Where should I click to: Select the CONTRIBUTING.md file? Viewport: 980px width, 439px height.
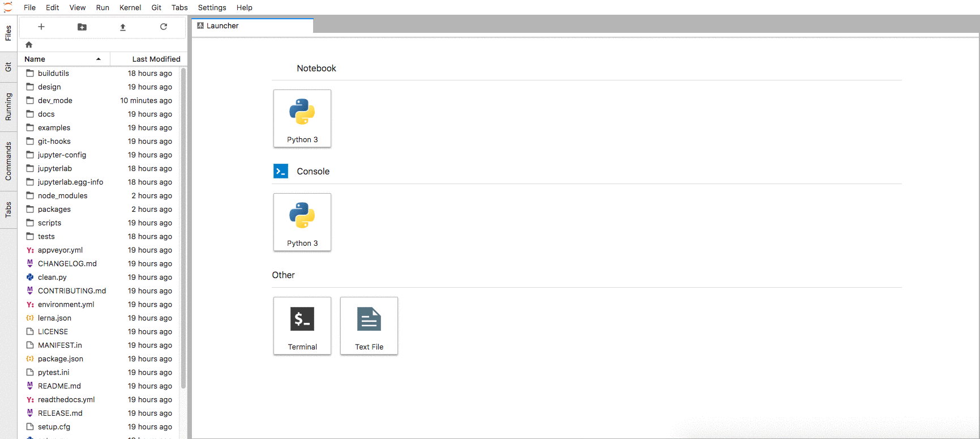pyautogui.click(x=99, y=291)
